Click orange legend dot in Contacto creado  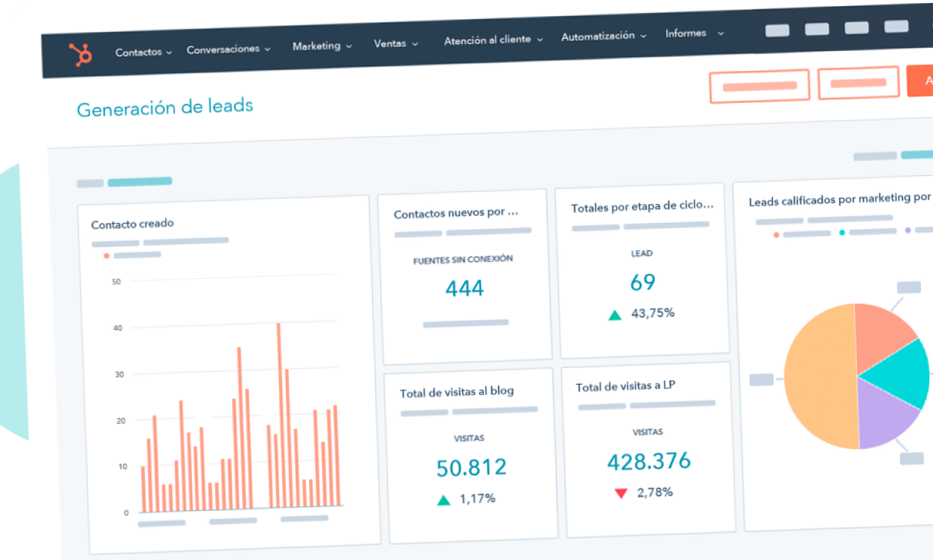(x=107, y=256)
